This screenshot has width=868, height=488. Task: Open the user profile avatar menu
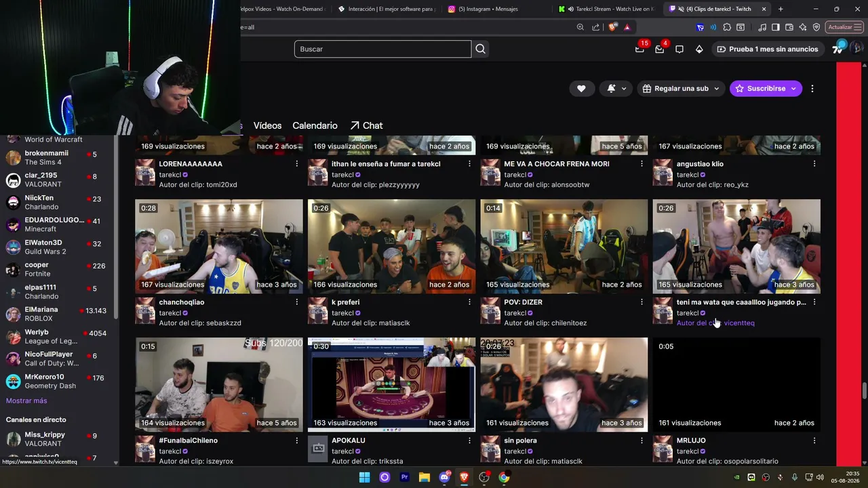pos(856,48)
